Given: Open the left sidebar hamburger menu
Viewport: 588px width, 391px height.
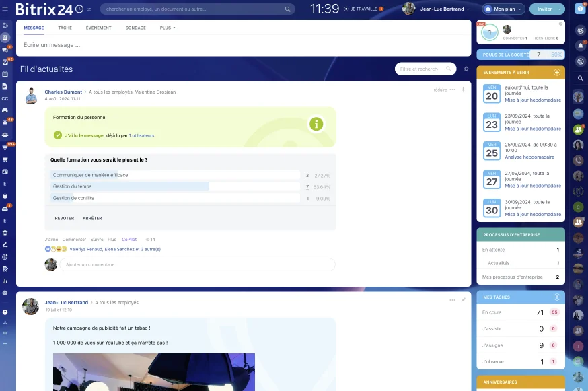Looking at the screenshot, I should click(5, 9).
